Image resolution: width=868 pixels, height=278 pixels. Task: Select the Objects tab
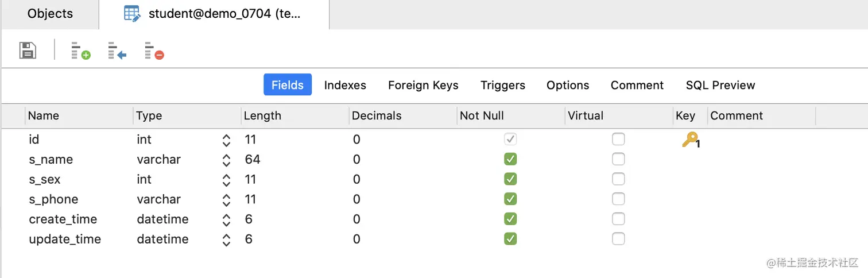pos(50,14)
